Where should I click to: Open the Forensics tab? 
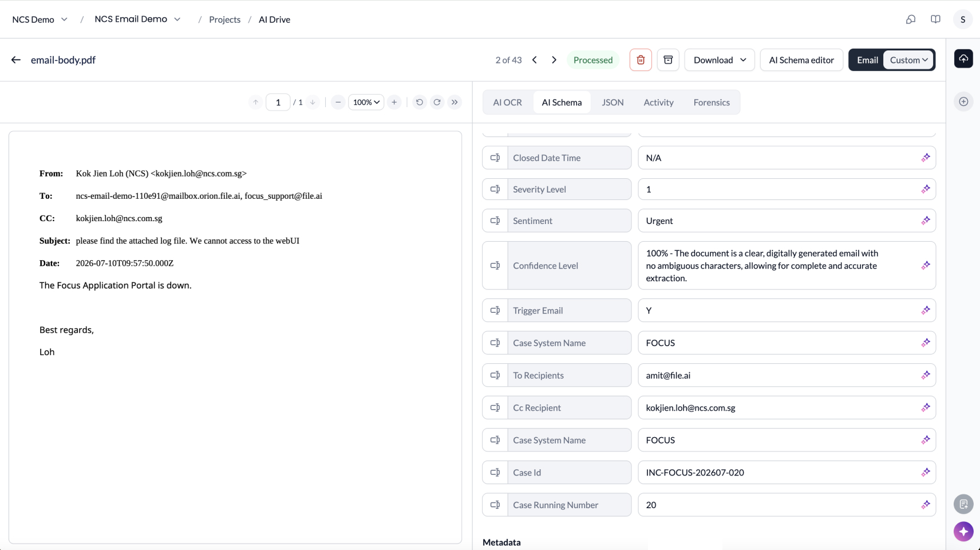(712, 102)
